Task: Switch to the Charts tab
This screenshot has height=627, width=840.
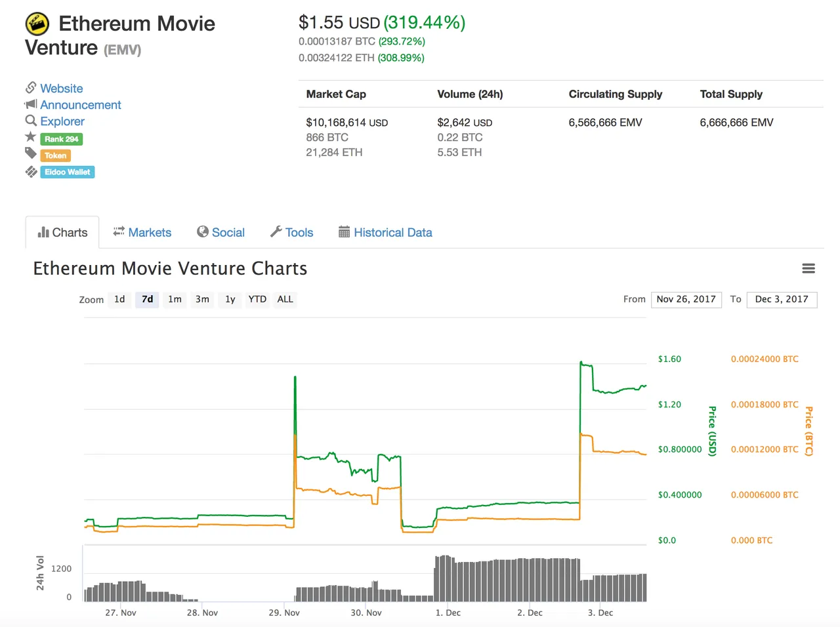Action: pyautogui.click(x=62, y=232)
